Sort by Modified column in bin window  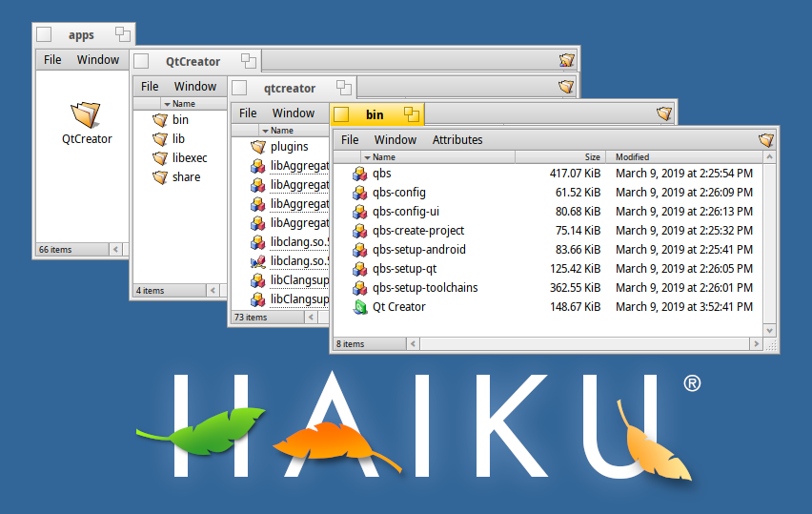[x=684, y=157]
